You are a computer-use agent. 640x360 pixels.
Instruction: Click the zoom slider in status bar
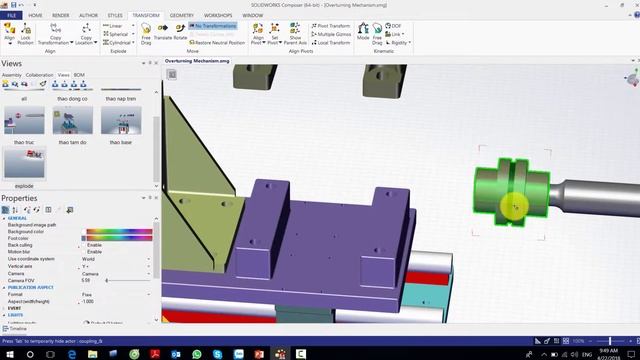coord(610,341)
